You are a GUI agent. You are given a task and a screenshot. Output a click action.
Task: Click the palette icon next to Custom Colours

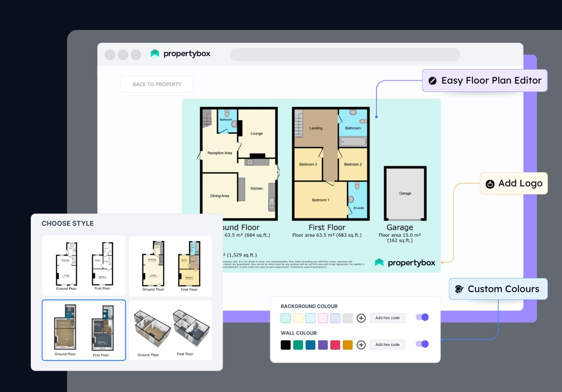(460, 289)
